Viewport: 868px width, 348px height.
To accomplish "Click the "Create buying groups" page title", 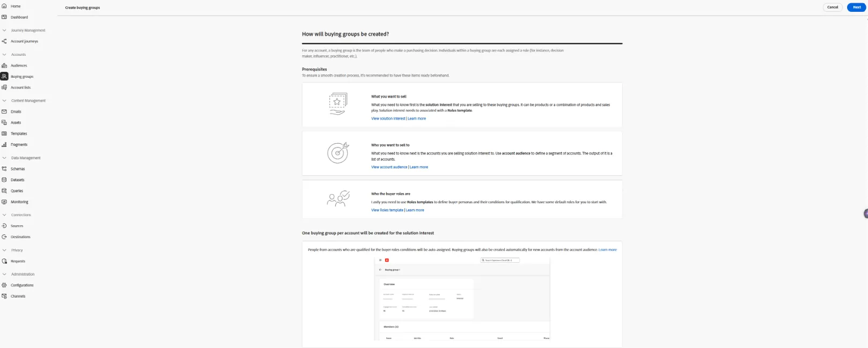I will click(83, 8).
